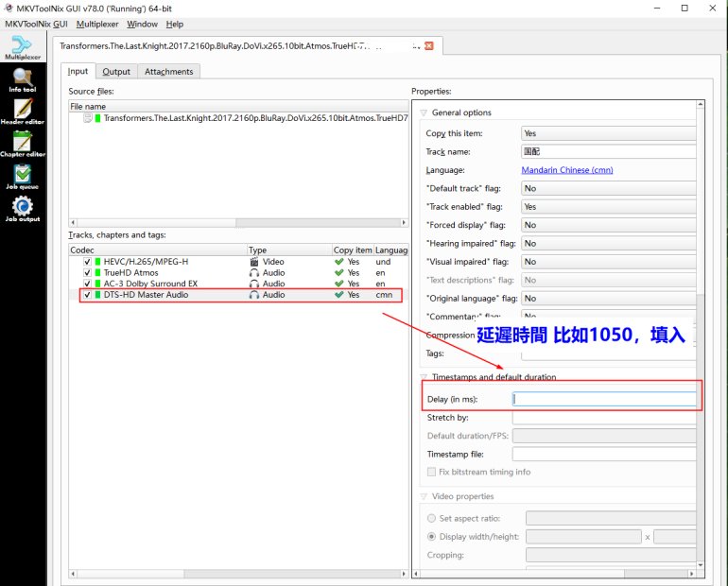Open Original language flag dropdown
The height and width of the screenshot is (586, 728).
(x=608, y=299)
